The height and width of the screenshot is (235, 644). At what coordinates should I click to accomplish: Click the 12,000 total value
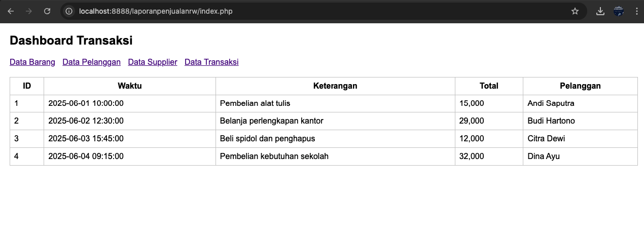pos(472,139)
